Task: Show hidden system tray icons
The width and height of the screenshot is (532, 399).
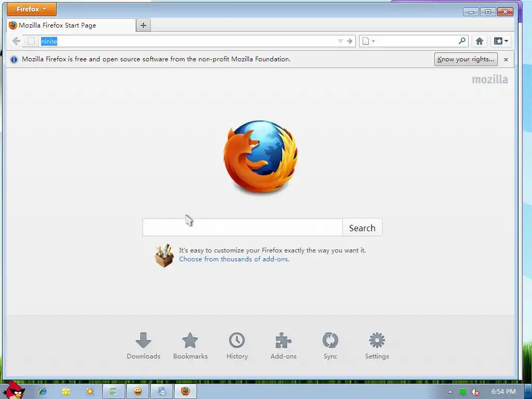Action: tap(450, 392)
